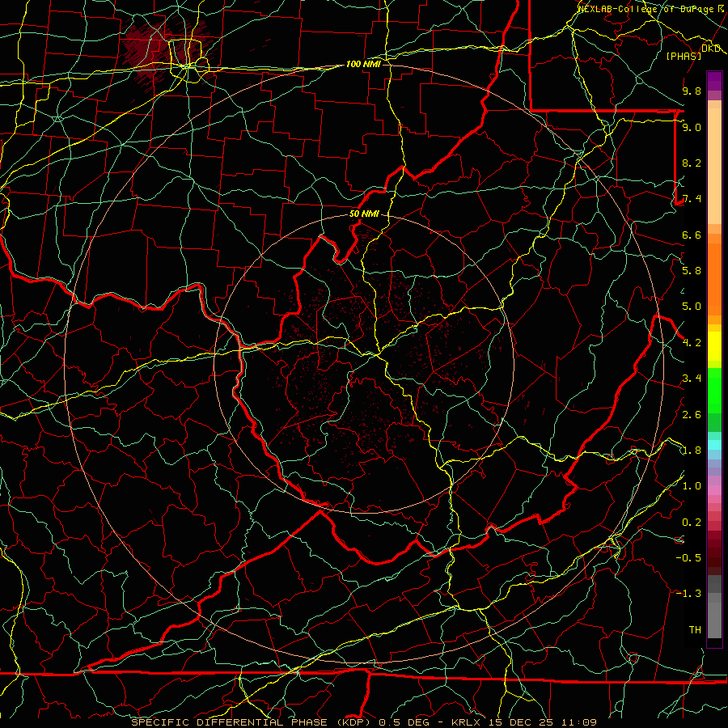Select the light peach legend band

(x=714, y=166)
